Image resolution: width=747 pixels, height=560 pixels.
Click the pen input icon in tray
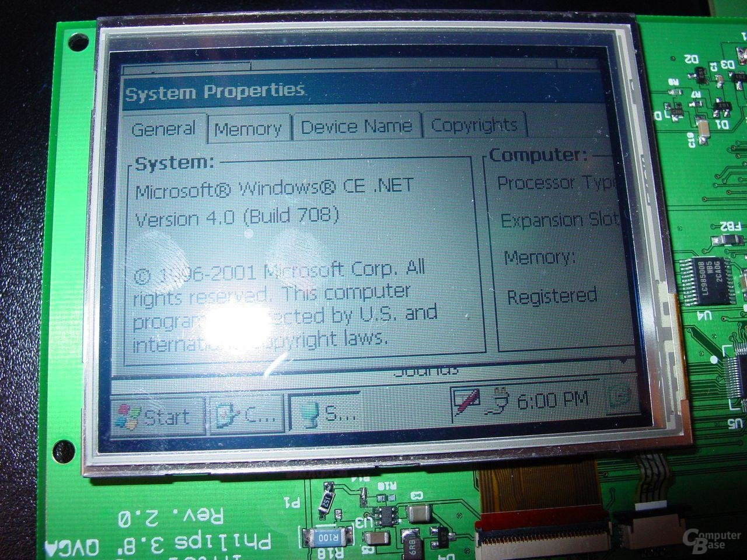click(x=466, y=401)
